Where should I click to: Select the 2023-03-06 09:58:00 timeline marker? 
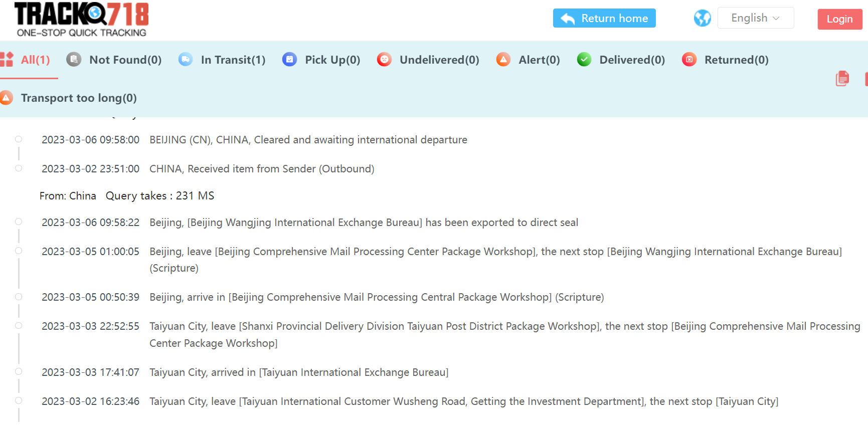click(x=19, y=139)
